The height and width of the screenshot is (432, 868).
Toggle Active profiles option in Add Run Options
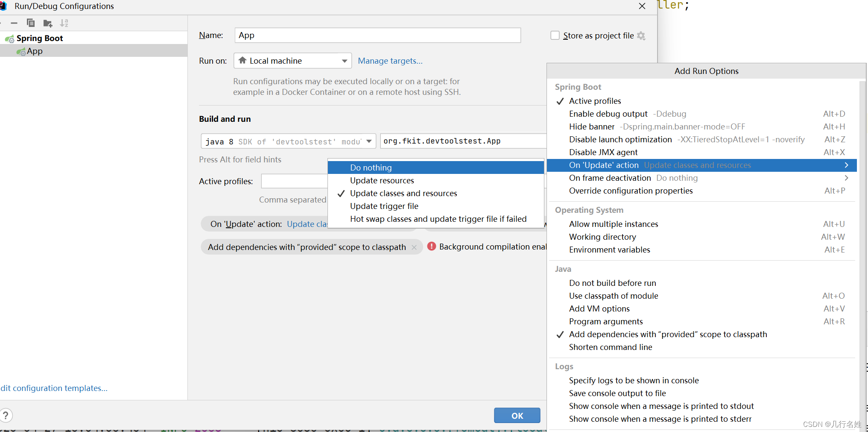[595, 101]
